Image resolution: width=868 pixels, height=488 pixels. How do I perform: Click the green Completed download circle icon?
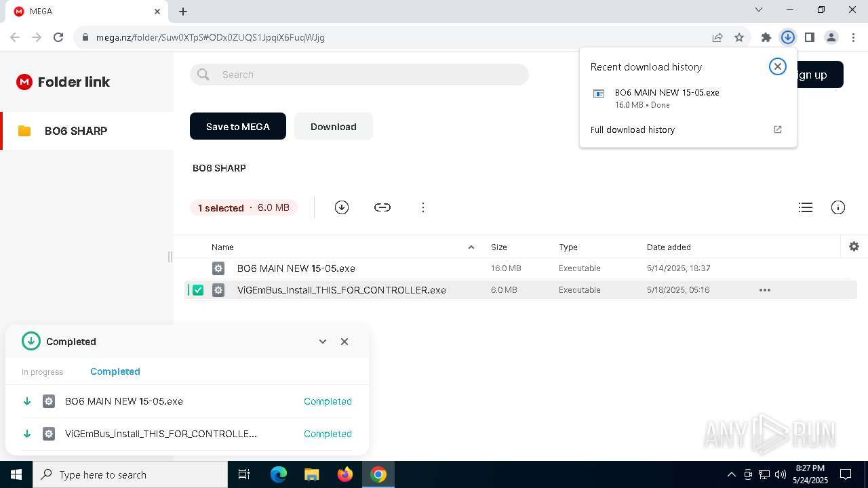pyautogui.click(x=31, y=341)
